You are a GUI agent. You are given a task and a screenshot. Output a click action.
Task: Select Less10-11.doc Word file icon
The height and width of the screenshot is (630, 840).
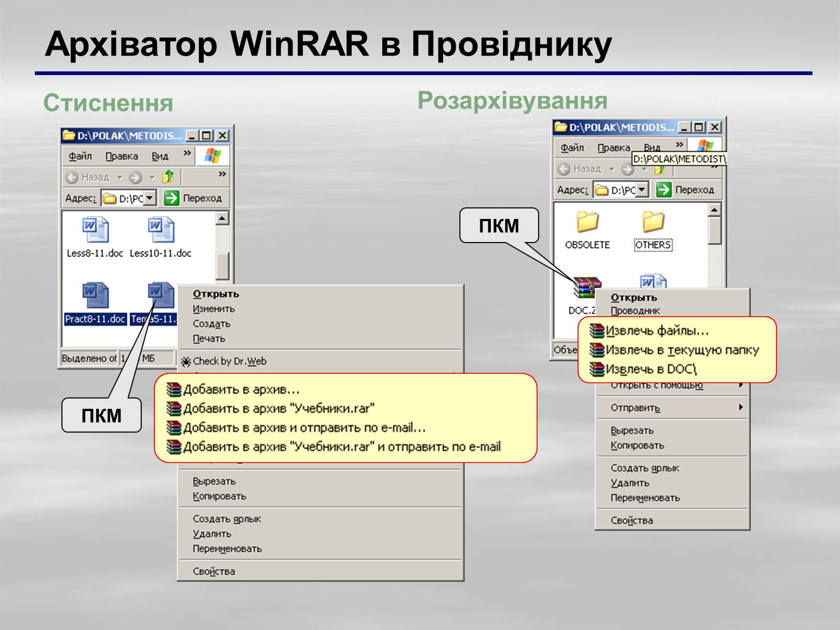point(161,230)
